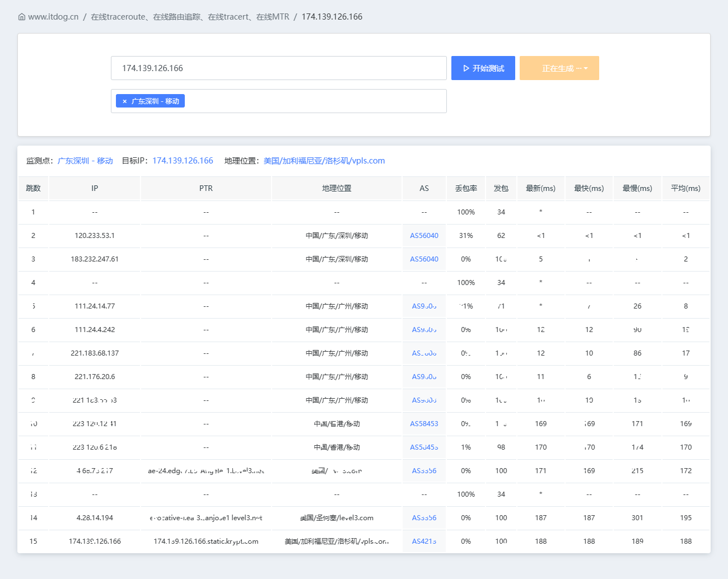Click the 最快(ms) column header
This screenshot has height=579, width=728.
point(589,188)
